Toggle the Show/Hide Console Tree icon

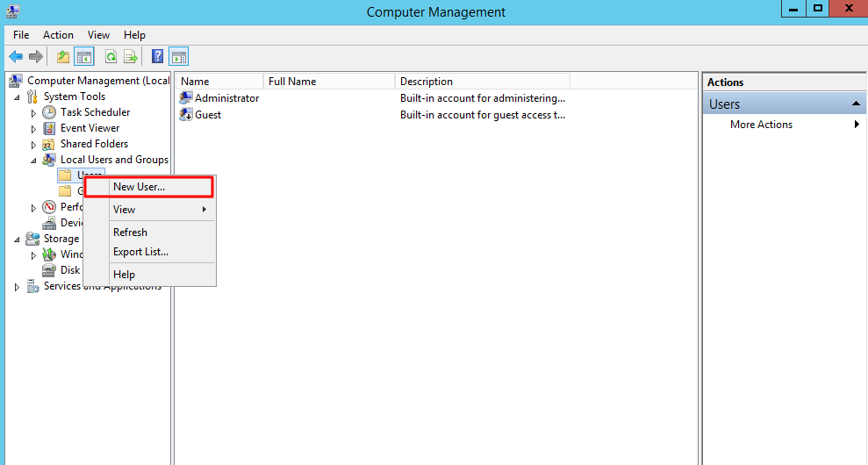point(84,56)
